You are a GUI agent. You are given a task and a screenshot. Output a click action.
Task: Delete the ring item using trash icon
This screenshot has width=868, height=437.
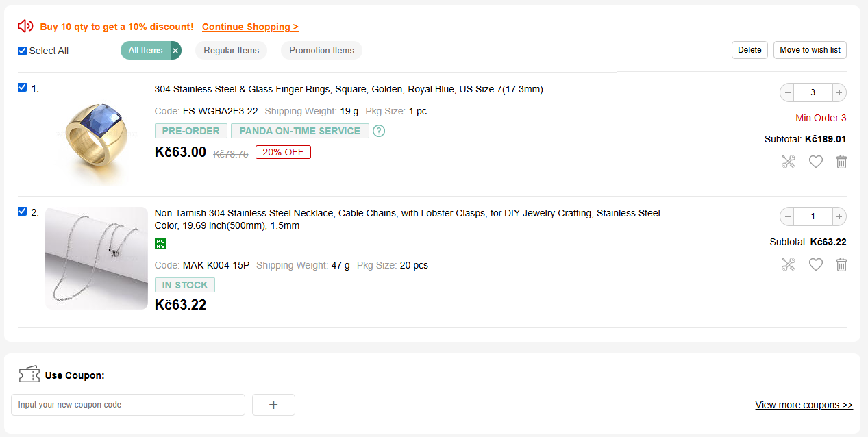841,162
